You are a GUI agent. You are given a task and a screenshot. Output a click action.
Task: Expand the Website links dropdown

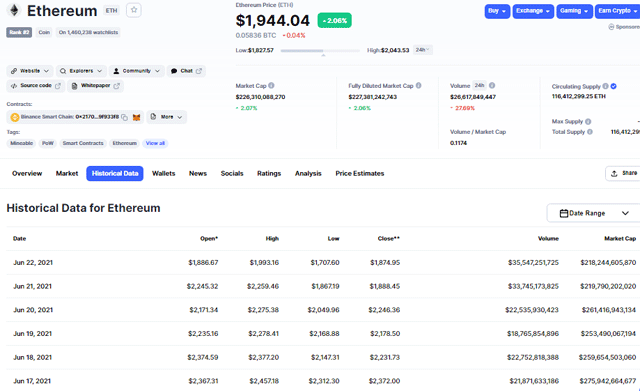pyautogui.click(x=30, y=71)
